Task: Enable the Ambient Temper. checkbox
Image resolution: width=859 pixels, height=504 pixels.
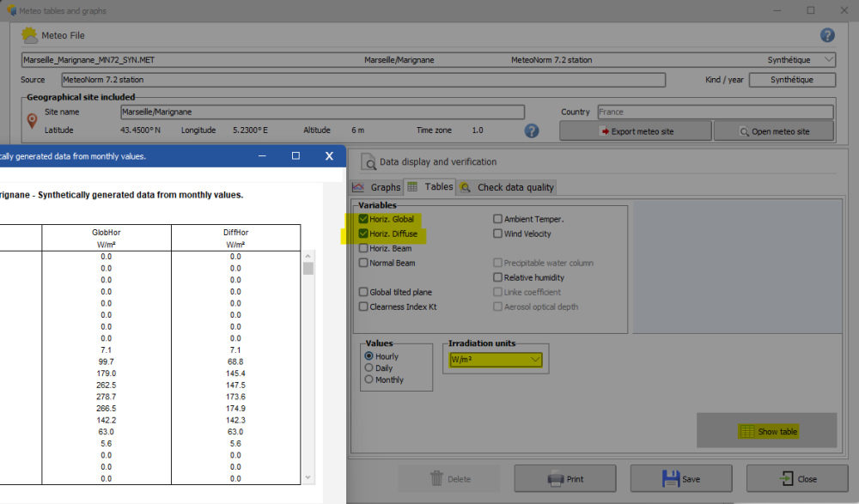Action: (498, 220)
